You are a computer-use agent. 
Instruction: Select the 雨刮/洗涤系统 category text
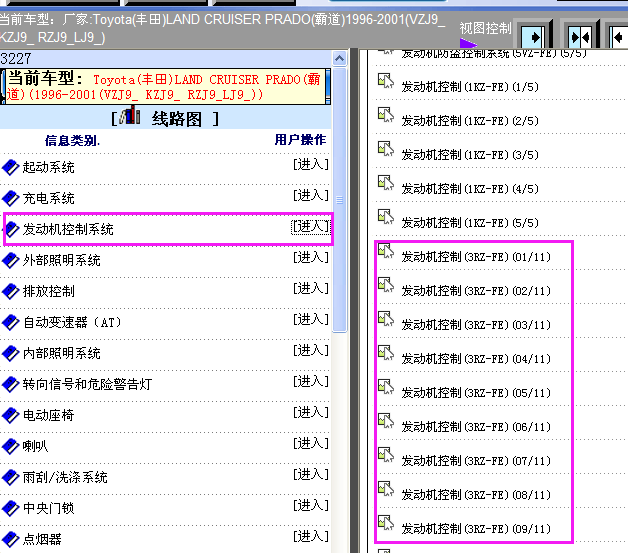pos(65,477)
